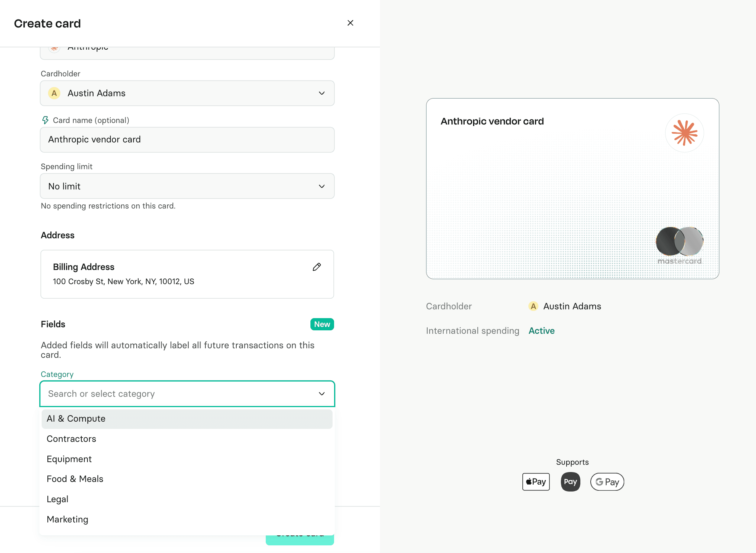Choose the Contractors category

click(187, 439)
